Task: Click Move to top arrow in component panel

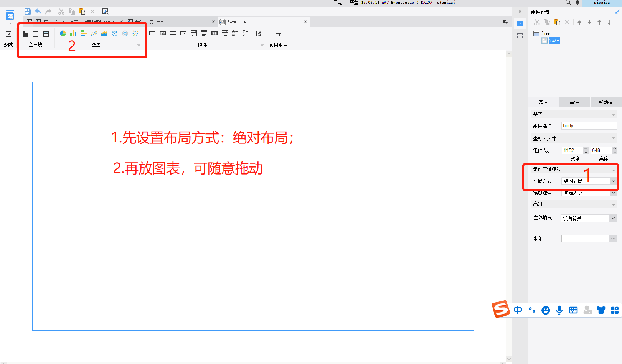Action: coord(579,22)
